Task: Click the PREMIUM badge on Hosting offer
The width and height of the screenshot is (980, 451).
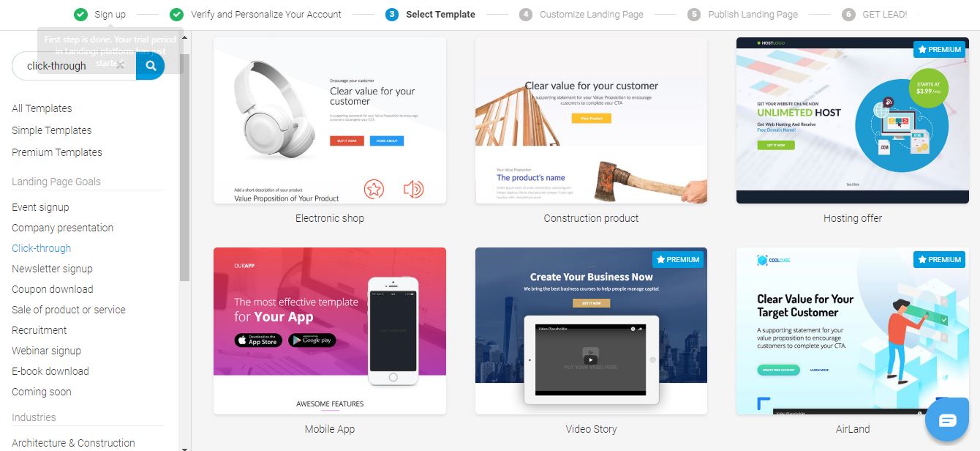Action: [x=940, y=50]
